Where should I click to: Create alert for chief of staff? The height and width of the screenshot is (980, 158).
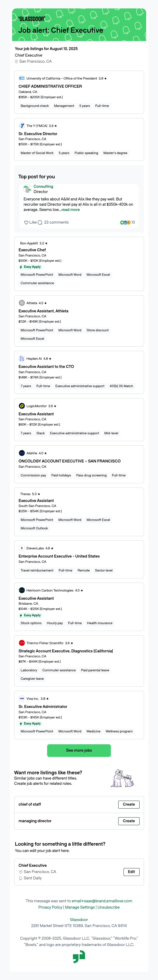(129, 804)
